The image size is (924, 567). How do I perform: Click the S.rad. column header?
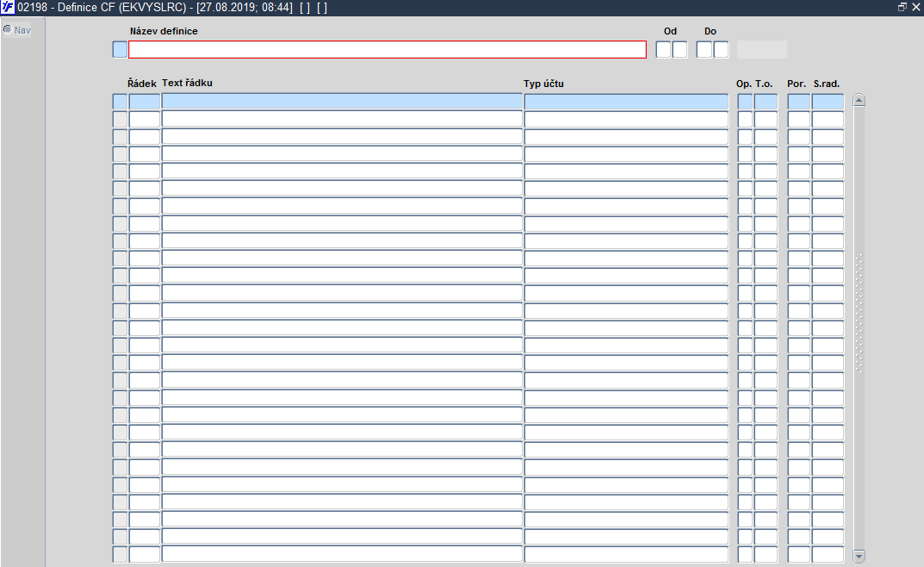click(826, 84)
